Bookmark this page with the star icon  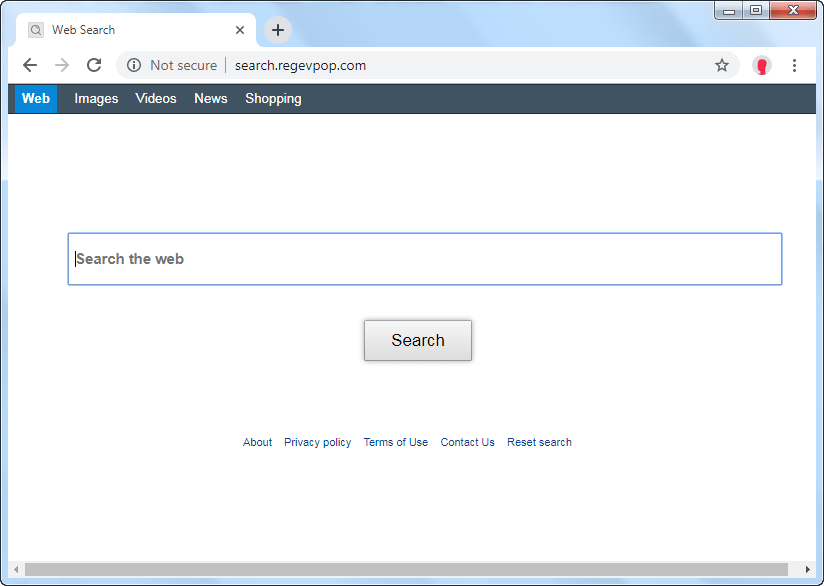(722, 66)
